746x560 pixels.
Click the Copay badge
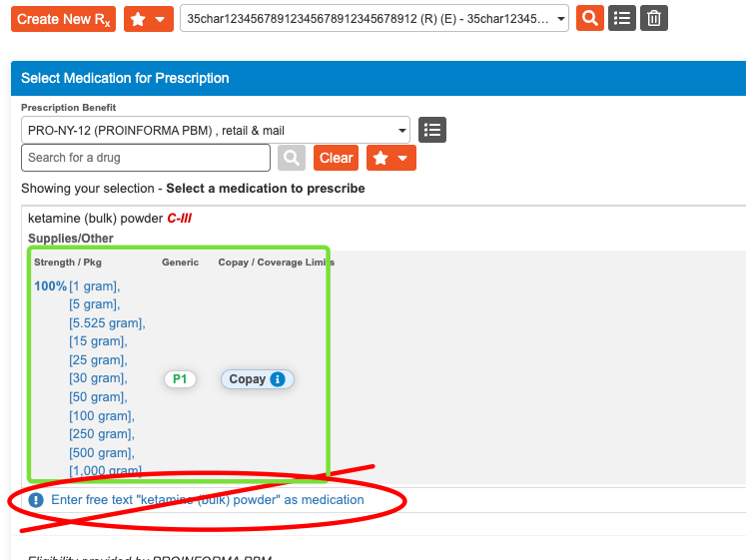click(x=257, y=379)
